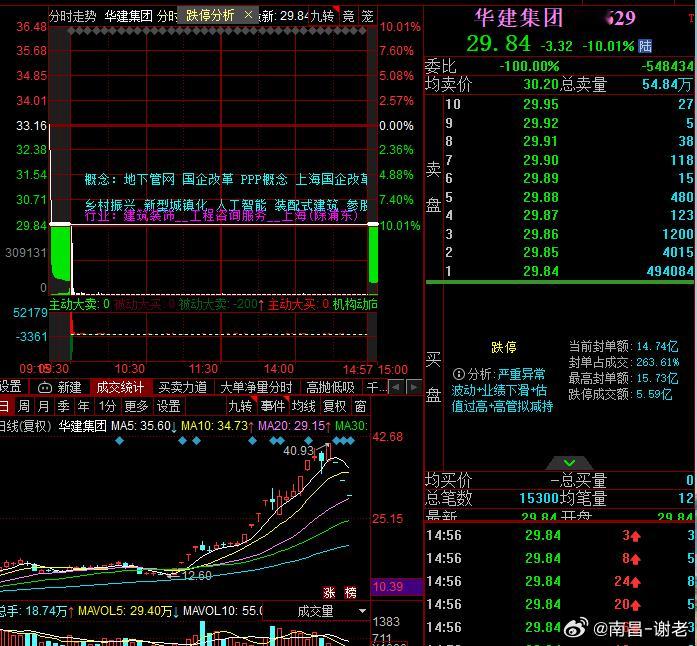Open the 高抛低吸 tab
The image size is (697, 646).
coord(330,387)
